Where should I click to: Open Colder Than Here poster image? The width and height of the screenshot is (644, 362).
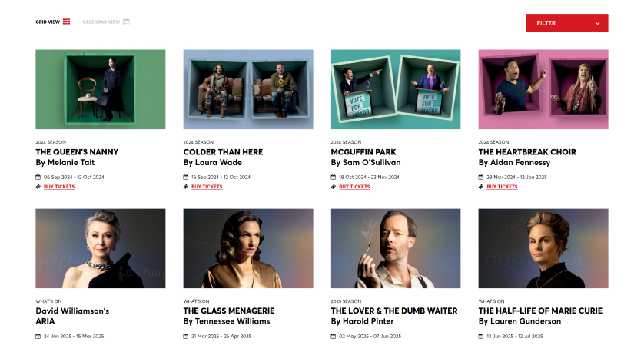click(x=248, y=89)
